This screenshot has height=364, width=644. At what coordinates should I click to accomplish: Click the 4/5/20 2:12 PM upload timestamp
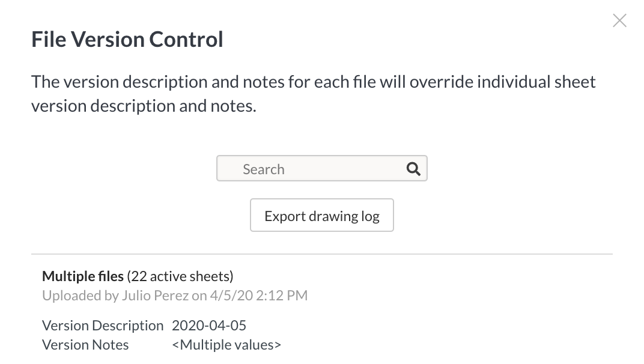pos(259,296)
